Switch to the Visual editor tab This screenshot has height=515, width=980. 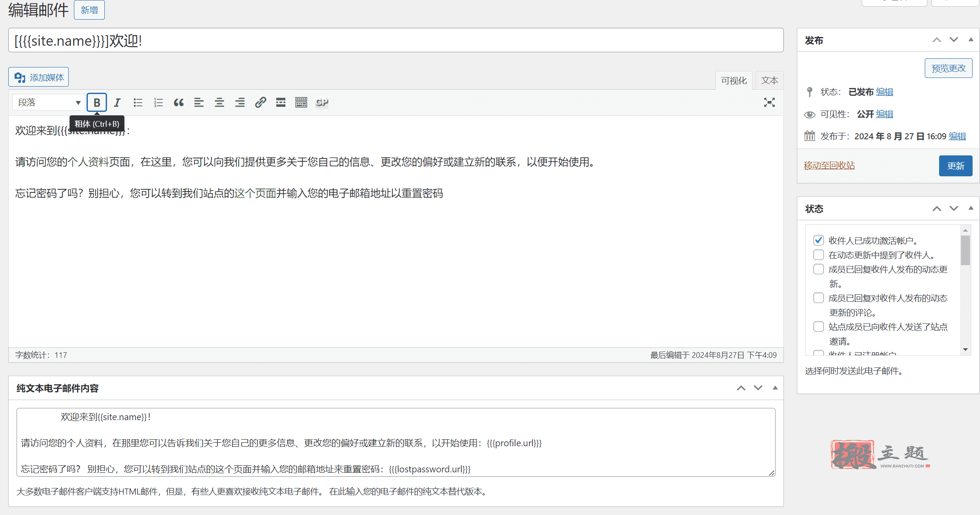734,81
